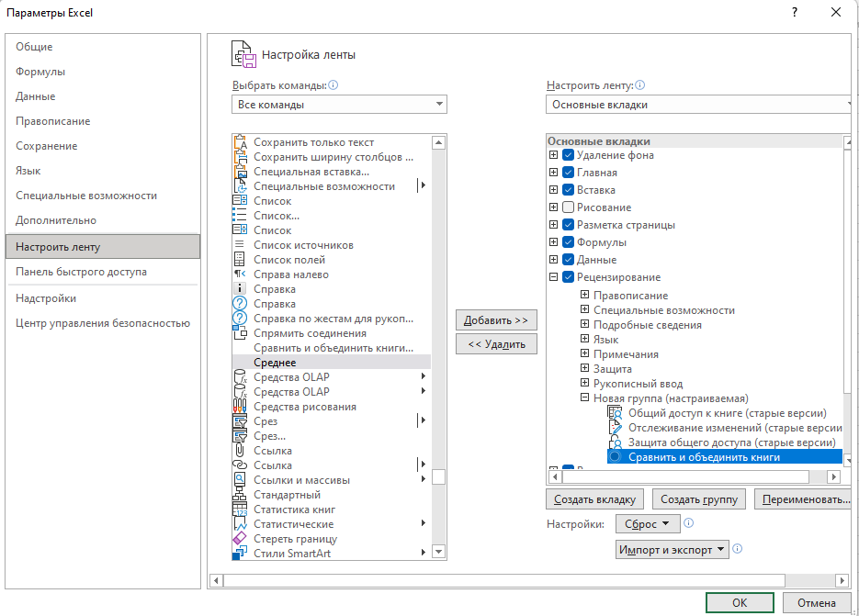The width and height of the screenshot is (859, 616).
Task: Click the 'Ссылки и массивы' command icon
Action: 240,479
